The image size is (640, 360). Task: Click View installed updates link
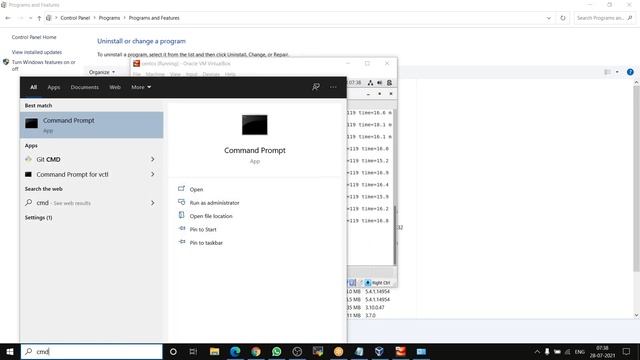37,52
